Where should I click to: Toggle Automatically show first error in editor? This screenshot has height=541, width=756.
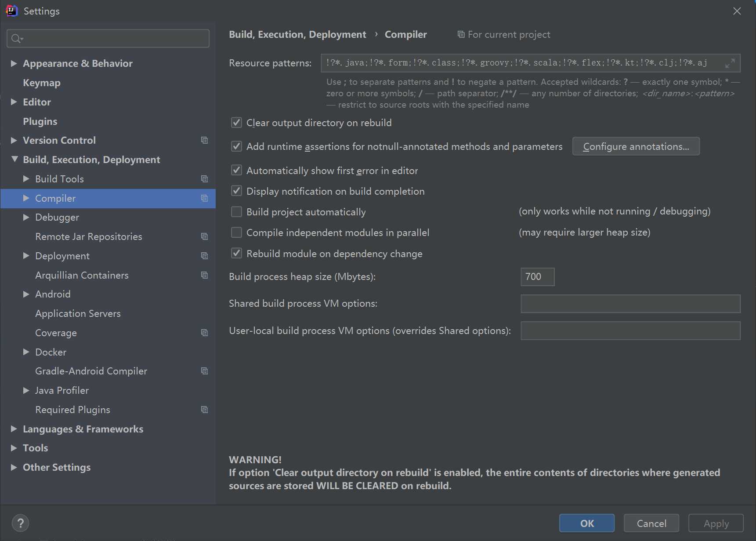[236, 170]
